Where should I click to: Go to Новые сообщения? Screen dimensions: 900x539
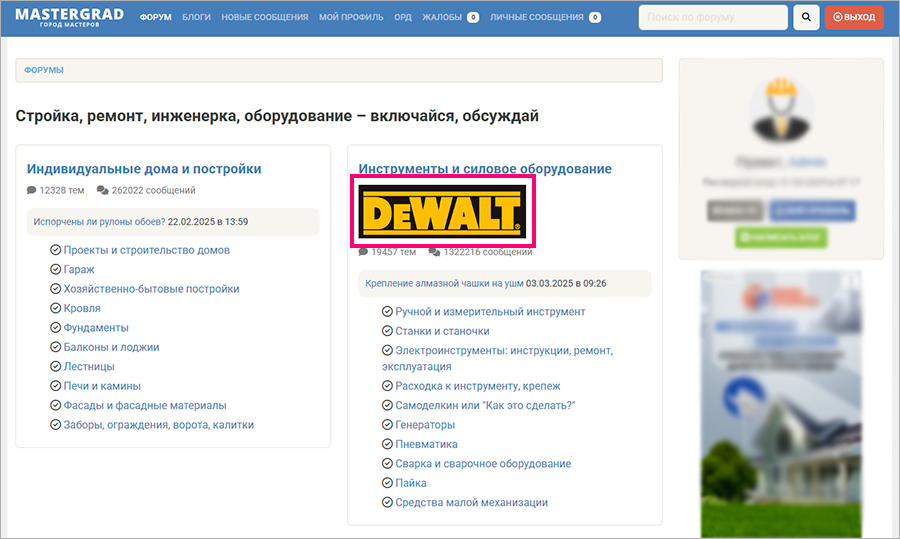coord(265,17)
